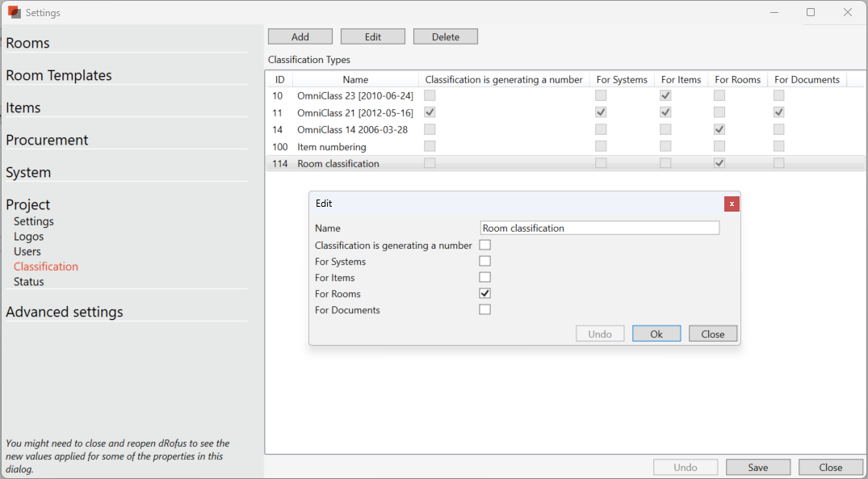
Task: Open the Advanced settings section
Action: coord(64,312)
